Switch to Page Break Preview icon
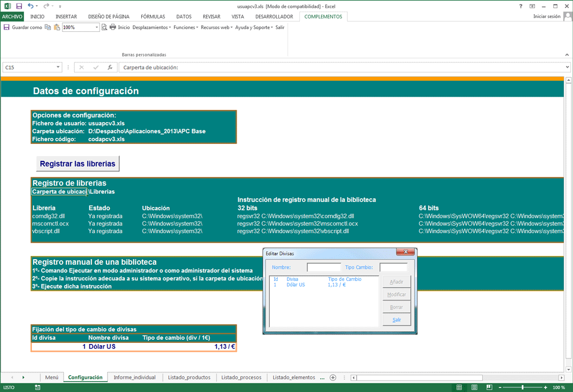This screenshot has width=573, height=392. tap(489, 387)
